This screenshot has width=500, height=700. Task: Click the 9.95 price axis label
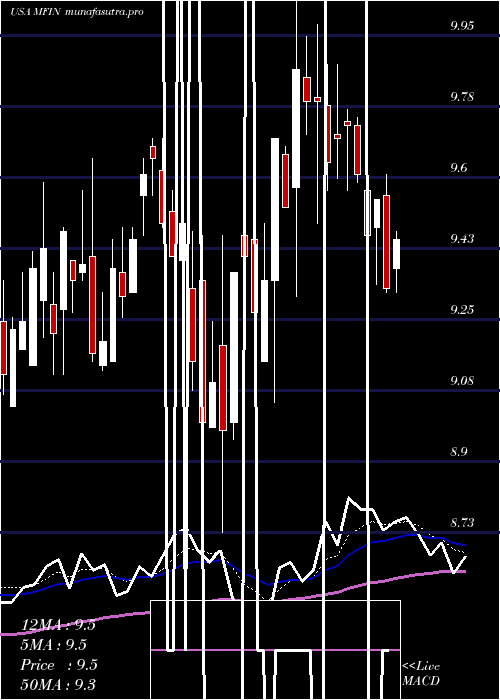(x=462, y=25)
